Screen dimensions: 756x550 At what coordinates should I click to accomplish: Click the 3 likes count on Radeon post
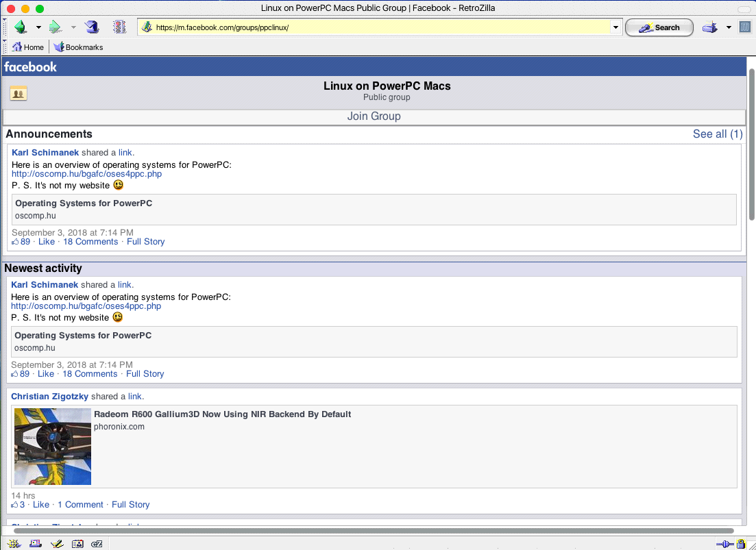point(19,505)
